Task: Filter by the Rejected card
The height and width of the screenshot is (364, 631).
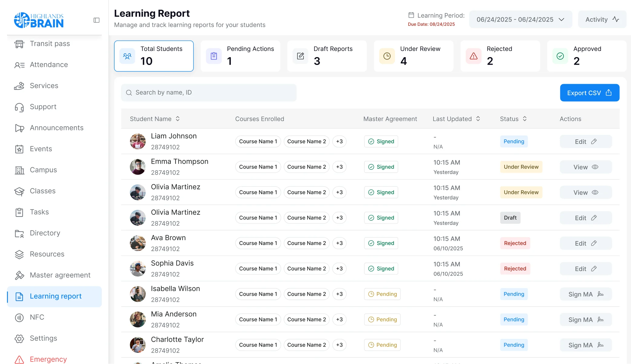Action: click(500, 56)
